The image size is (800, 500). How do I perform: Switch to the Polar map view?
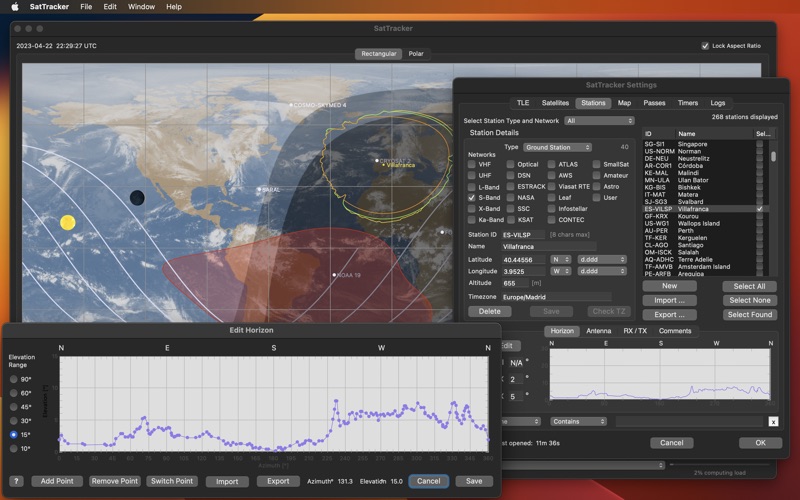[416, 54]
